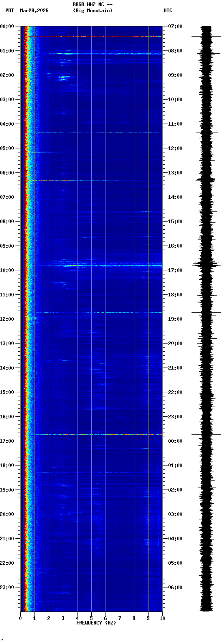The image size is (224, 644).
Task: Select the '03:00' PDT axis time label
Action: click(7, 100)
